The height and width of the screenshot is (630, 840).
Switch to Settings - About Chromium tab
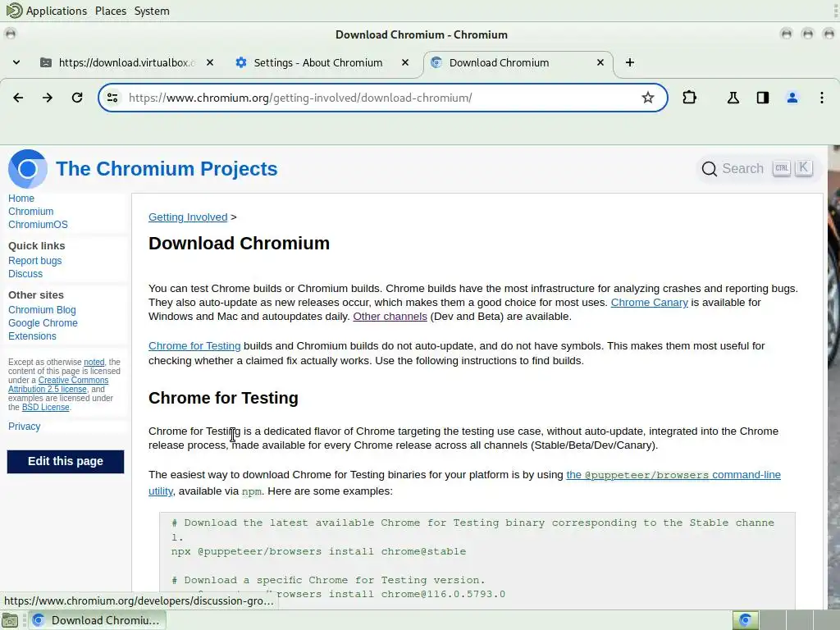322,62
